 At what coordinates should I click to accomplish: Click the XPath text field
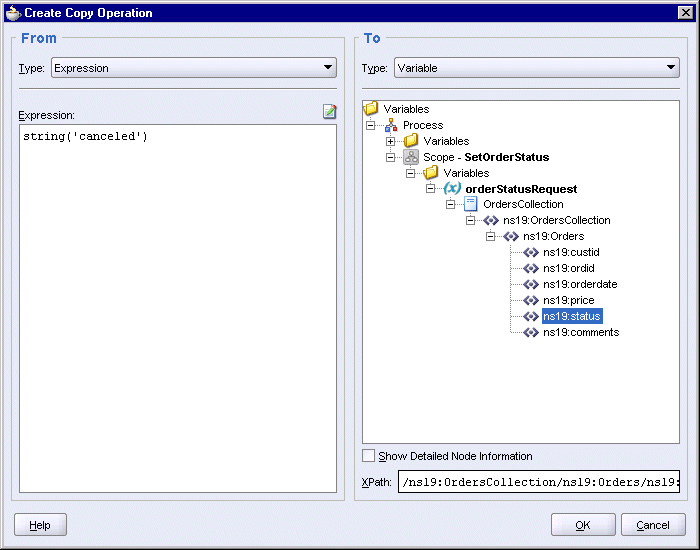coord(539,482)
